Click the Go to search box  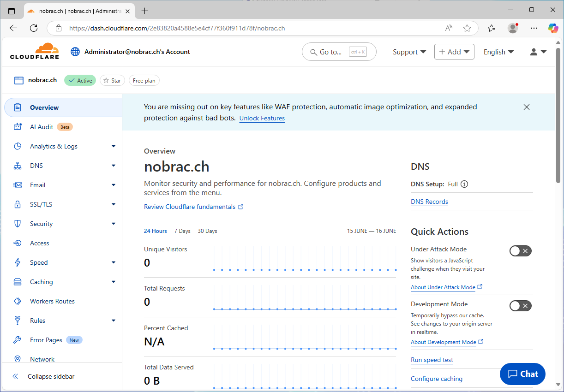point(339,52)
